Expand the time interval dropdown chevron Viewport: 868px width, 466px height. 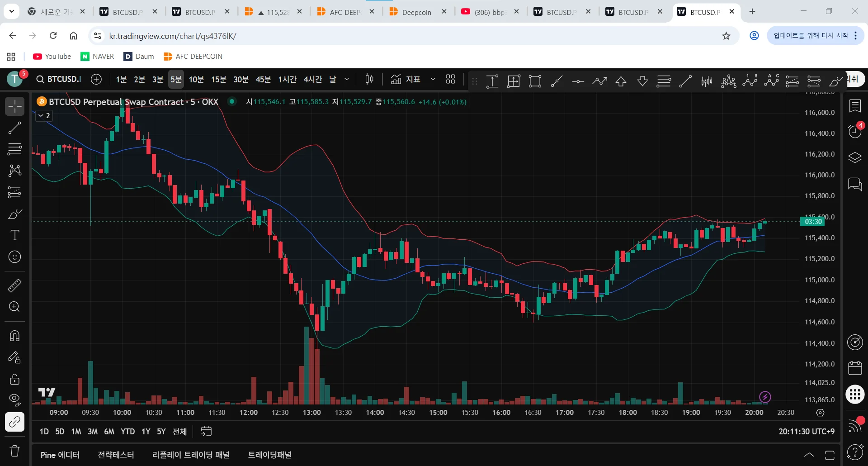pyautogui.click(x=347, y=79)
